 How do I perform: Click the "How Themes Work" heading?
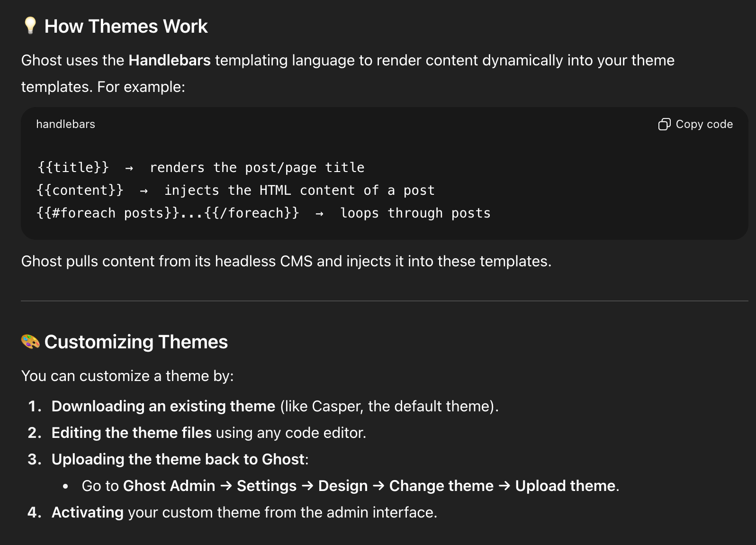pyautogui.click(x=126, y=27)
